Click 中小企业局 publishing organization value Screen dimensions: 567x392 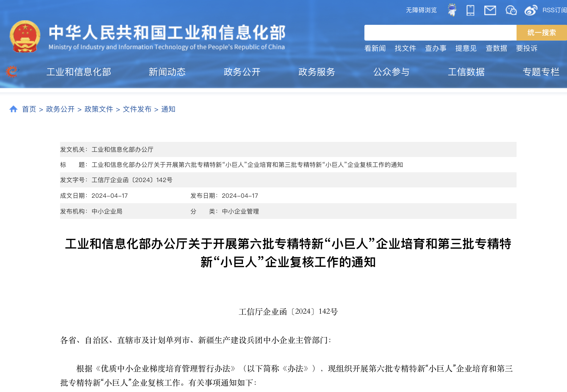(107, 211)
